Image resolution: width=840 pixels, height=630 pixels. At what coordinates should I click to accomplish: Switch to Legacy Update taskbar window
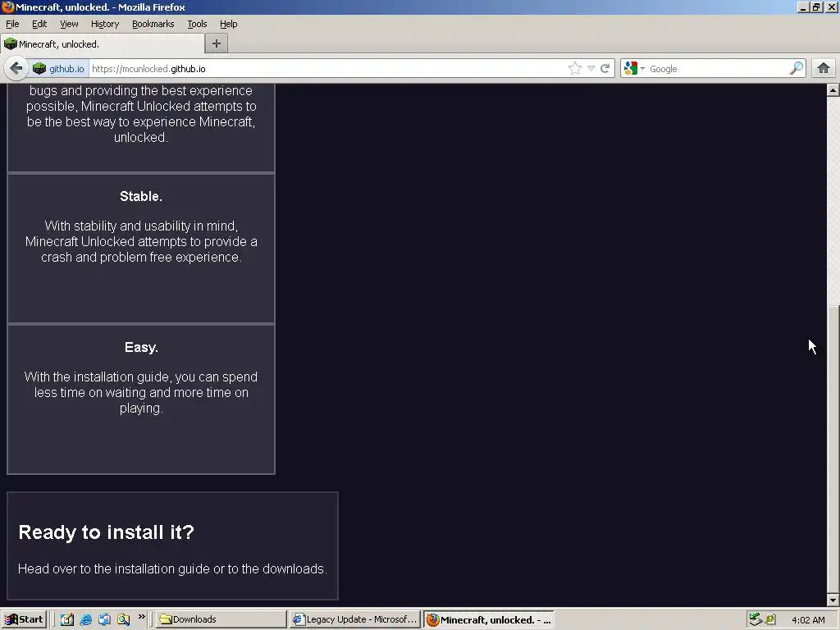[x=354, y=620]
